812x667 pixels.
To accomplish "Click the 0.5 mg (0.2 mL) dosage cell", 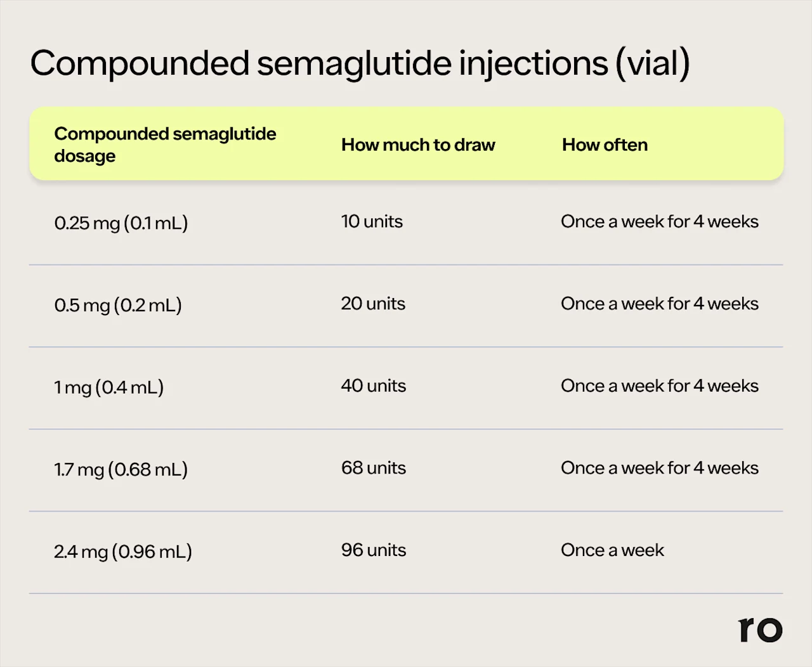I will click(x=118, y=306).
